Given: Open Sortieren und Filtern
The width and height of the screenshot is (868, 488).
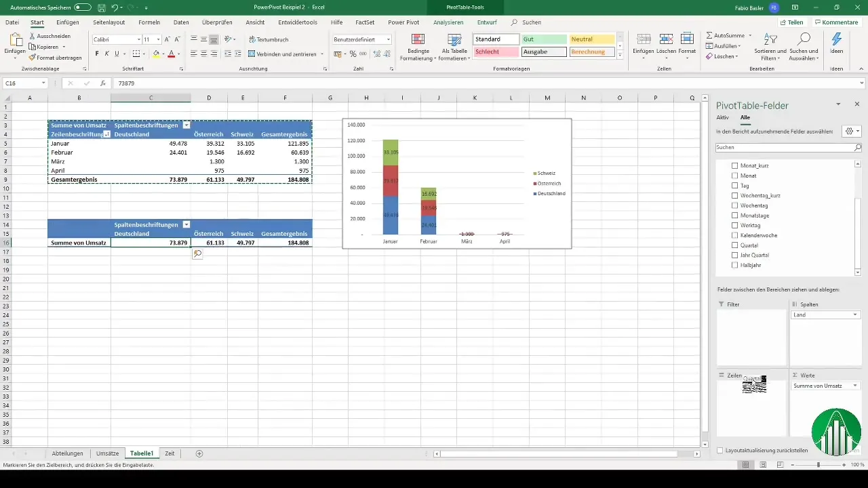Looking at the screenshot, I should coord(770,47).
